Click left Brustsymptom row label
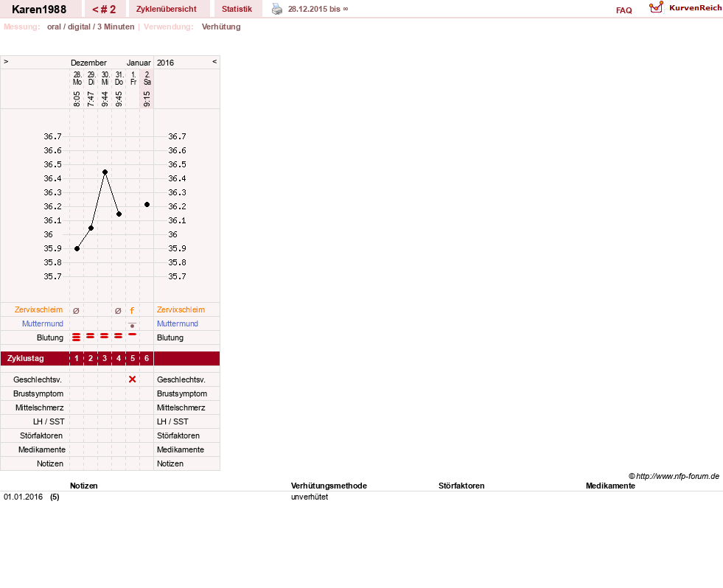 point(38,393)
